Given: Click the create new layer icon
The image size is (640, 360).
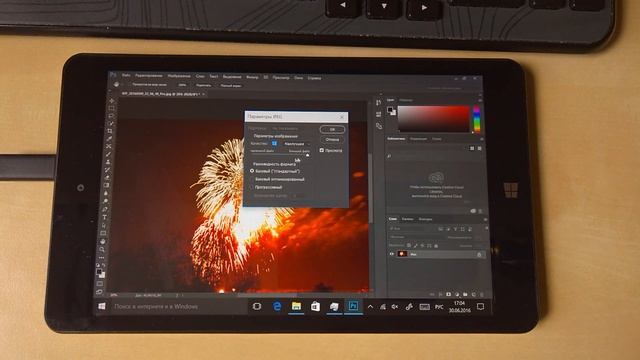Looking at the screenshot, I should [474, 294].
